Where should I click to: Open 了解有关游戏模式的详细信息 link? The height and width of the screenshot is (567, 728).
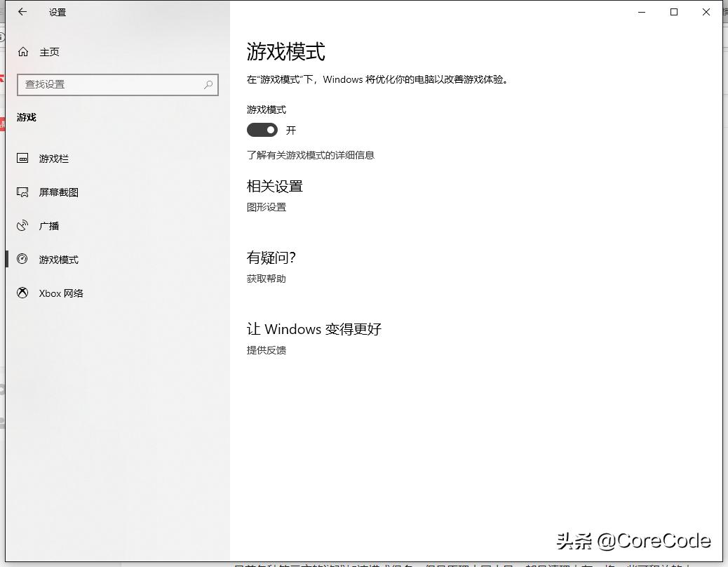pos(310,155)
